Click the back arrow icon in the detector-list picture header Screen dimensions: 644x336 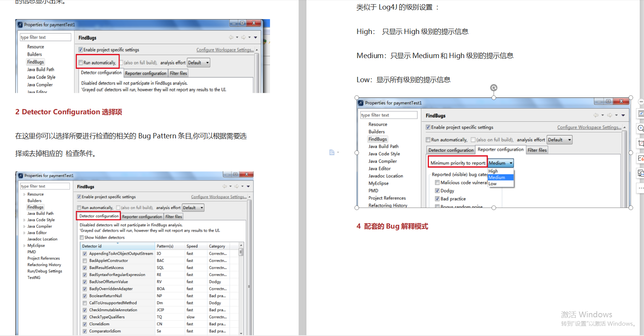pyautogui.click(x=224, y=187)
